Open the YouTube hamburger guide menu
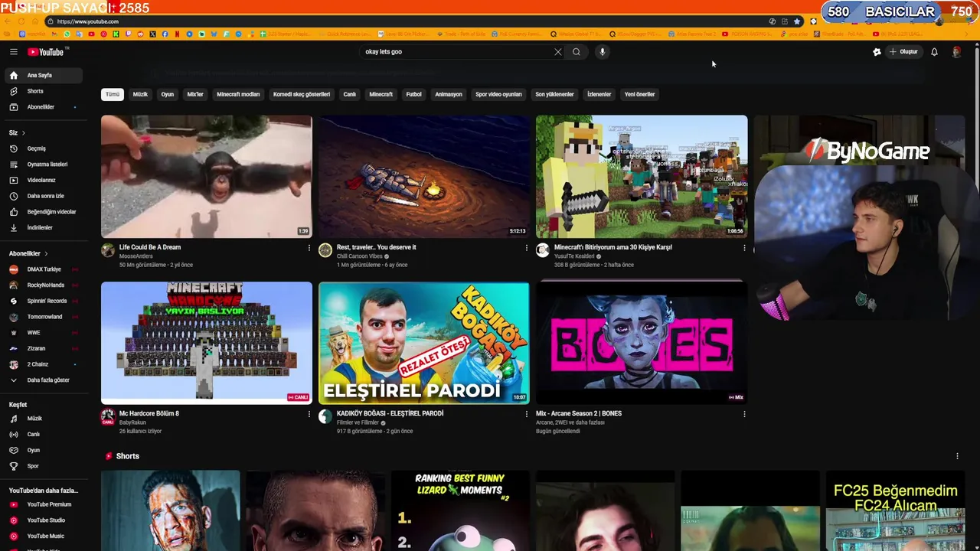The image size is (980, 551). 13,52
